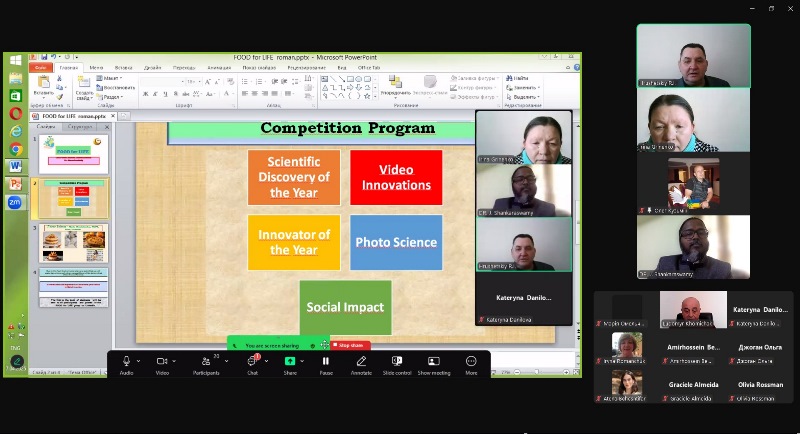Image resolution: width=800 pixels, height=434 pixels.
Task: Click Format Painter brush icon
Action: (x=59, y=96)
